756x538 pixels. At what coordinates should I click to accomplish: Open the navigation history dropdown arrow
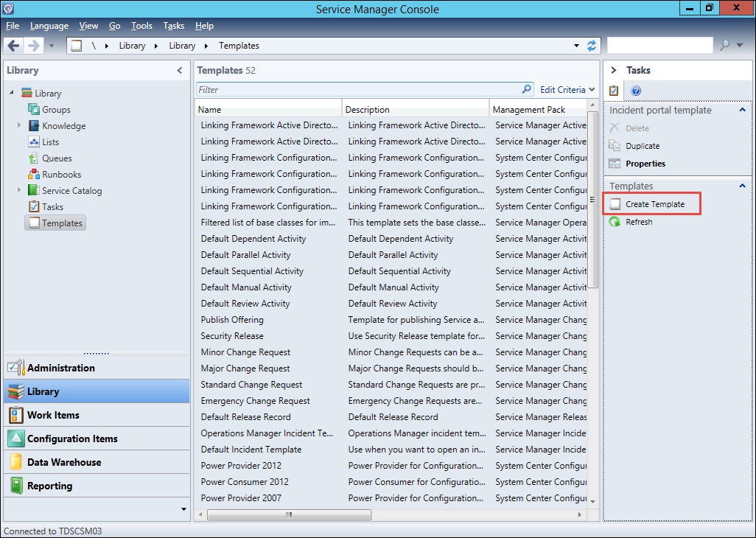click(x=52, y=46)
